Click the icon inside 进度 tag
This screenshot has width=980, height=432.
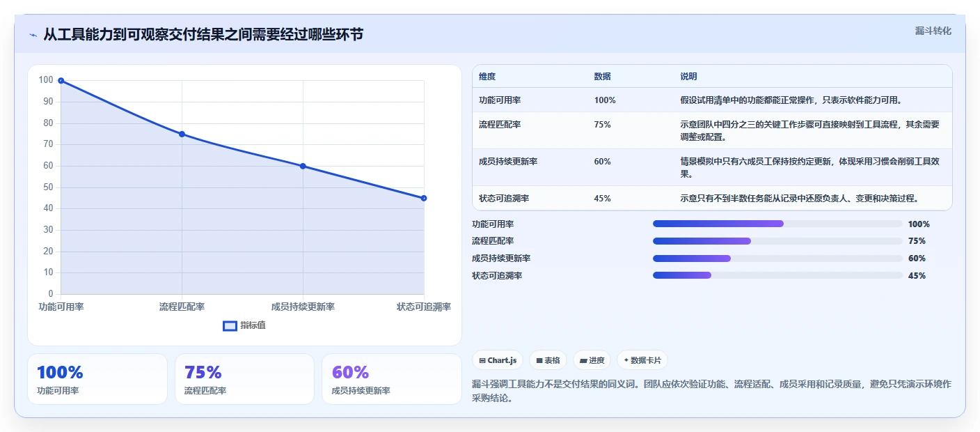tap(583, 361)
